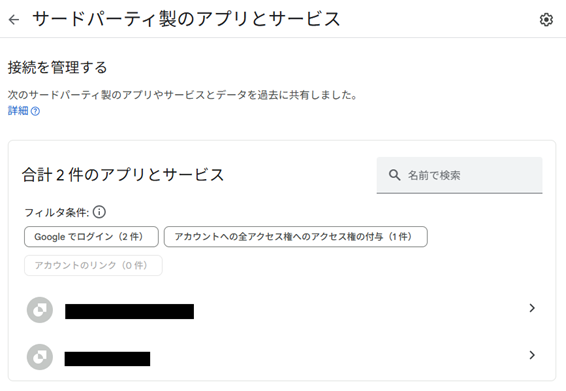The height and width of the screenshot is (391, 566).
Task: Click the 接続を管理する heading
Action: click(x=58, y=68)
